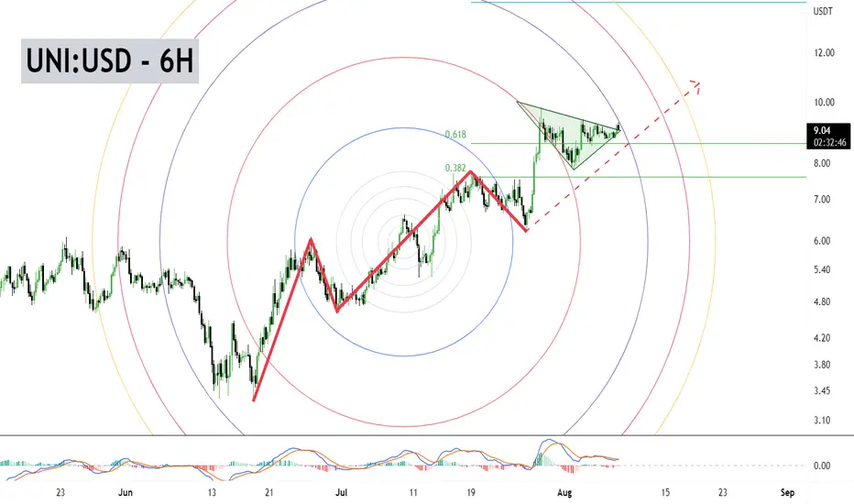854x504 pixels.
Task: Click the 7.00 price axis value
Action: point(822,200)
